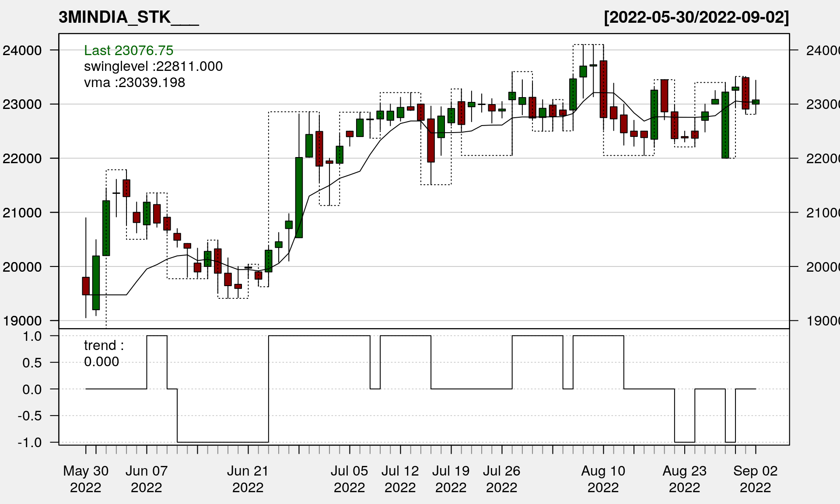This screenshot has width=840, height=504.
Task: Click the 3MINDIA_STK chart title
Action: click(129, 17)
